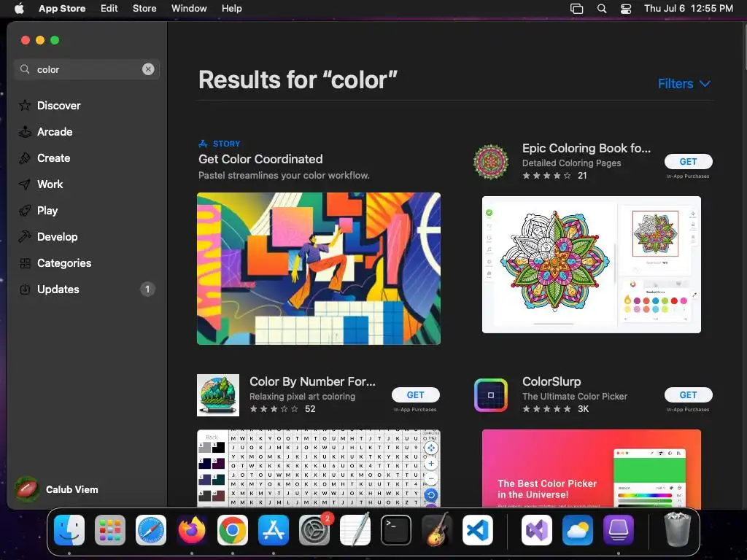Screen dimensions: 747x560
Task: Open Control Center in the menu bar
Action: coord(625,9)
